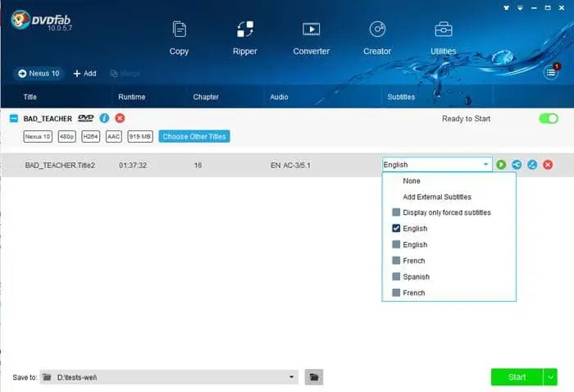The height and width of the screenshot is (392, 574).
Task: Click the Audio column header
Action: 279,97
